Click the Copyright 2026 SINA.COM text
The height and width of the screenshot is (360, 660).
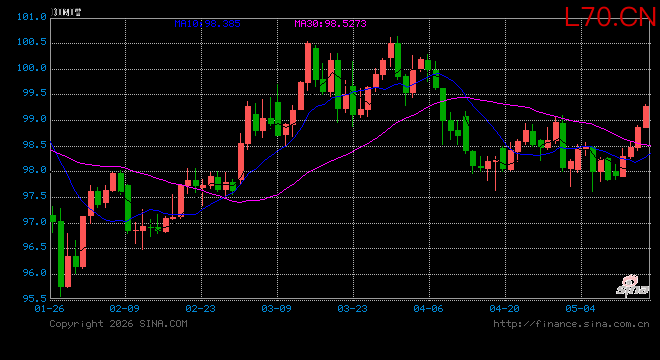pos(118,324)
